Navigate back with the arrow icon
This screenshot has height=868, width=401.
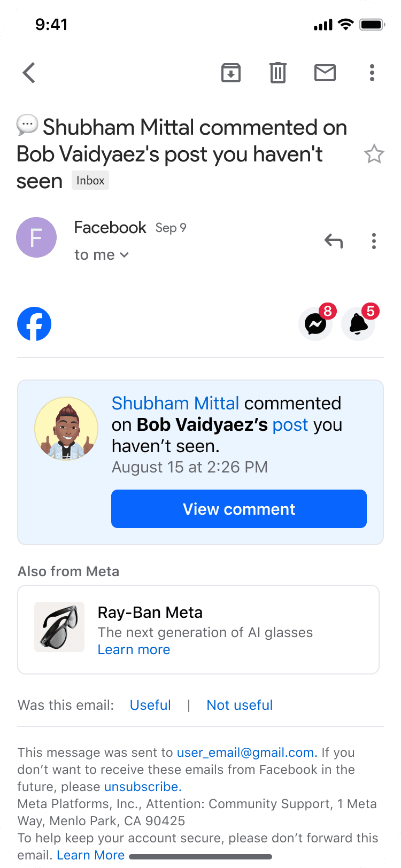pos(28,73)
